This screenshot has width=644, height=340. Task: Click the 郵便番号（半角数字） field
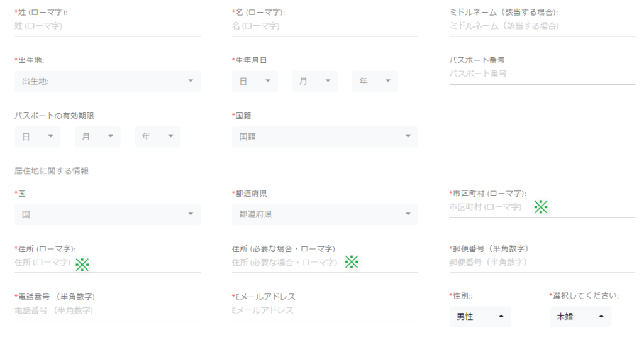pyautogui.click(x=542, y=263)
